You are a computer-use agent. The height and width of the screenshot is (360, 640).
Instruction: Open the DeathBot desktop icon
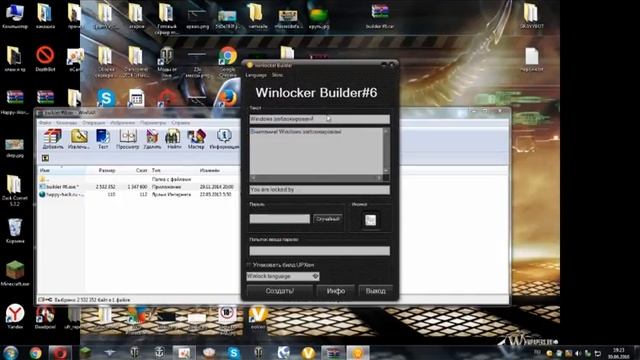[x=45, y=59]
